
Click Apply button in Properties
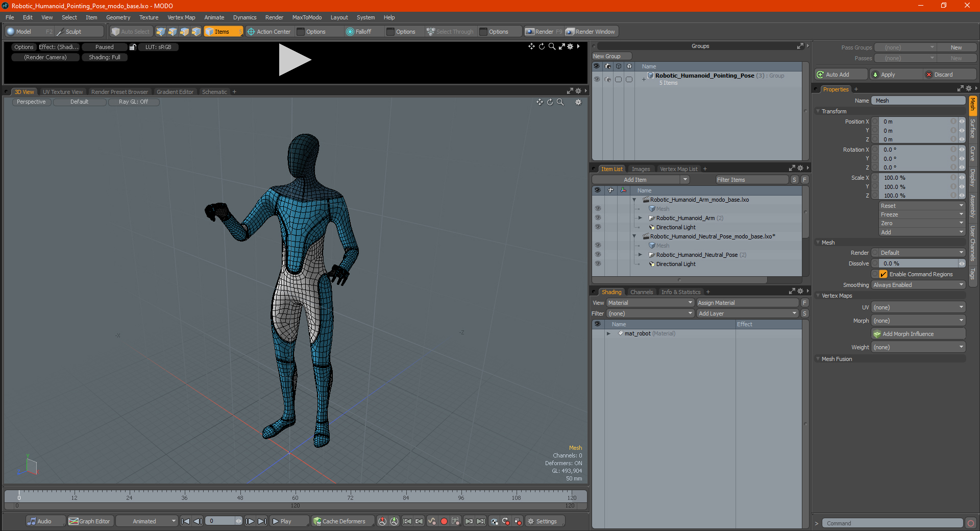coord(896,75)
